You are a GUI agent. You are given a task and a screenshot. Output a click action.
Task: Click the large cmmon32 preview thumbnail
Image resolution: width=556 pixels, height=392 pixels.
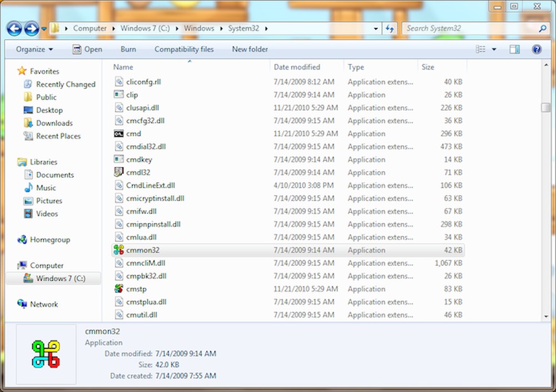(46, 354)
